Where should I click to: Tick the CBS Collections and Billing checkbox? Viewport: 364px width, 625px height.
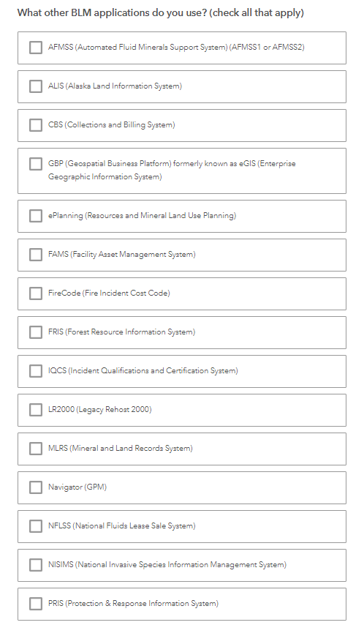coord(35,124)
